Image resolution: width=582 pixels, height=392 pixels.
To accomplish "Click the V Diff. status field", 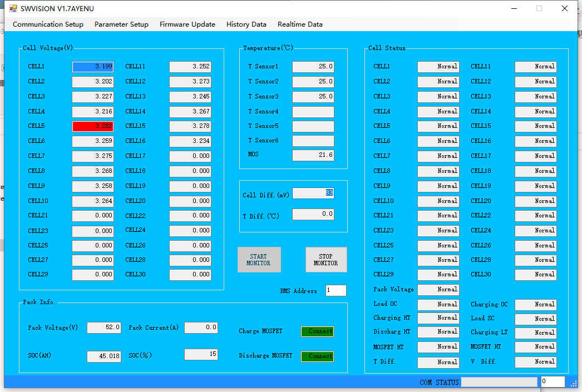I will pos(536,361).
